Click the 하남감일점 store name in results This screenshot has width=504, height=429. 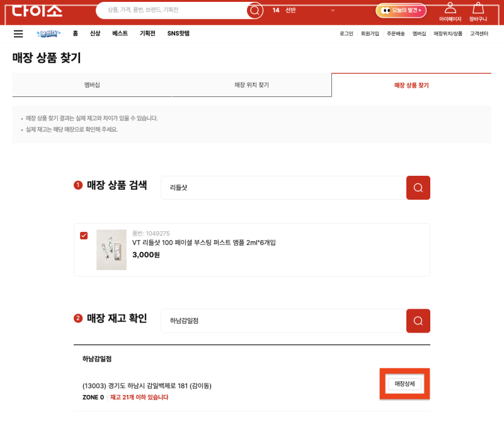97,358
